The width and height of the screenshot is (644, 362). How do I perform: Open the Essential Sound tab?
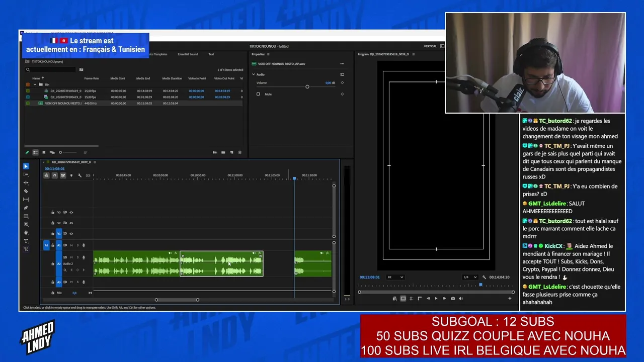click(x=188, y=54)
